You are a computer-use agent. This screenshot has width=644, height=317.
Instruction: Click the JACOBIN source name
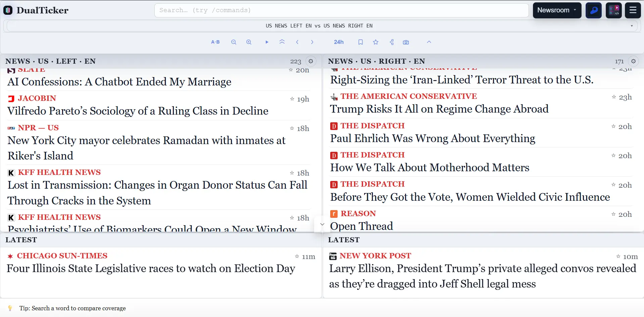[37, 98]
